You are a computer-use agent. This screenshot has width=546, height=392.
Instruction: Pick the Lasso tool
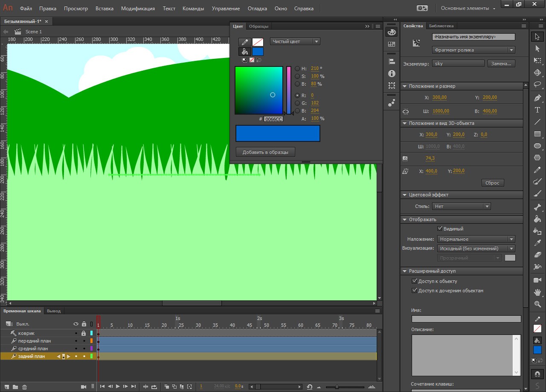pyautogui.click(x=537, y=84)
